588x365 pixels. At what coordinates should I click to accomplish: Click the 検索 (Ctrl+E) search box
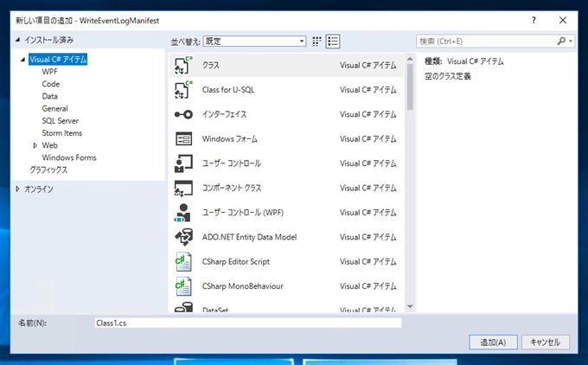(487, 42)
